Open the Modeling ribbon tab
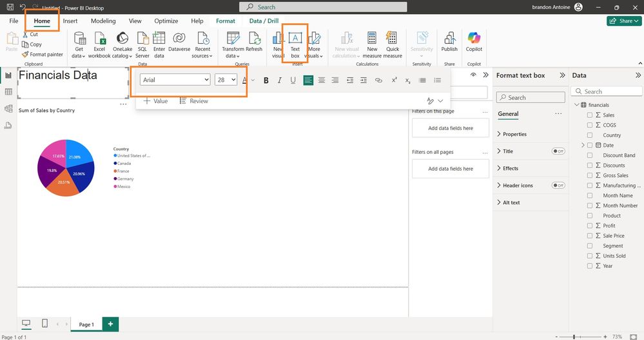 coord(103,21)
